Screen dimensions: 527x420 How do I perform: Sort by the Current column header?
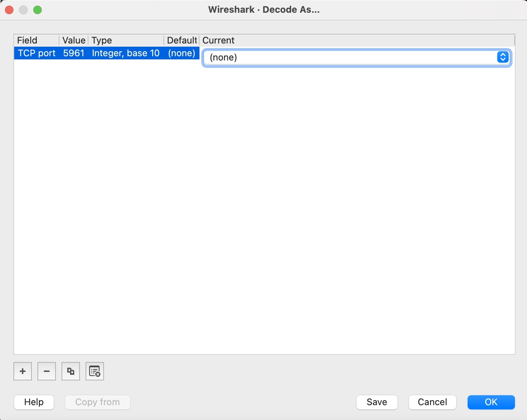[x=357, y=40]
